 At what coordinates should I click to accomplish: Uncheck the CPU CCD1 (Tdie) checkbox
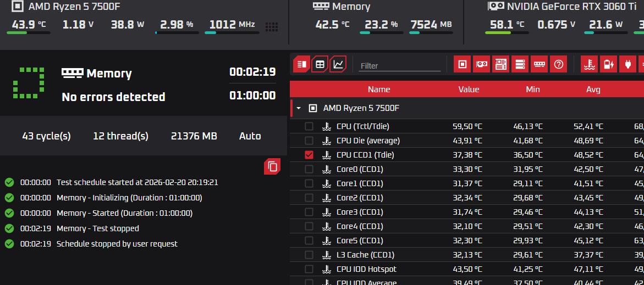click(309, 155)
